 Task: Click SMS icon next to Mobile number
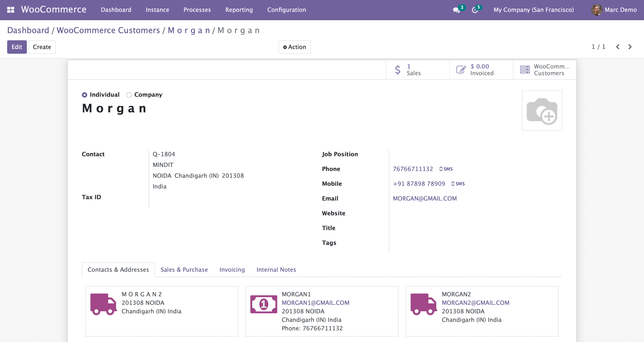tap(458, 184)
